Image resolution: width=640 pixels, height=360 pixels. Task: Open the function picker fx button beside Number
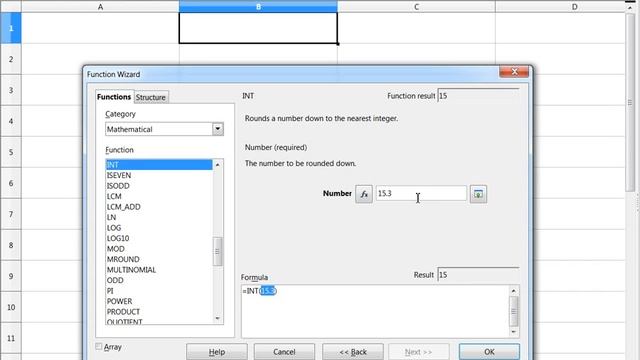(364, 194)
